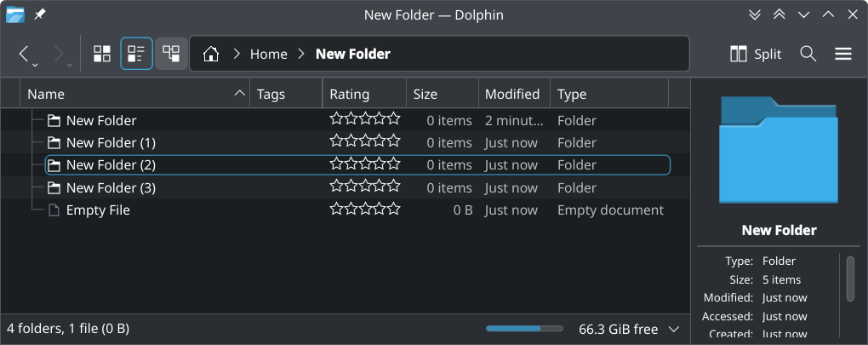Click the Empty File document icon
The image size is (868, 345).
(54, 210)
